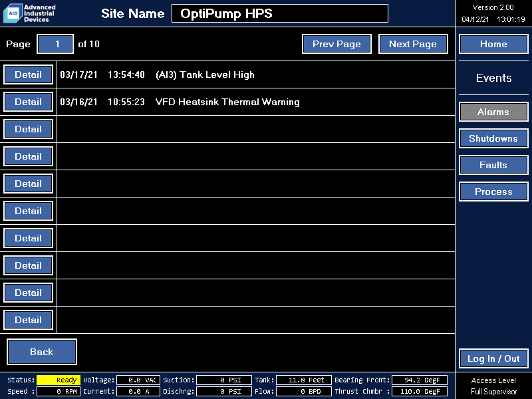Switch to the Process events tab

[493, 192]
